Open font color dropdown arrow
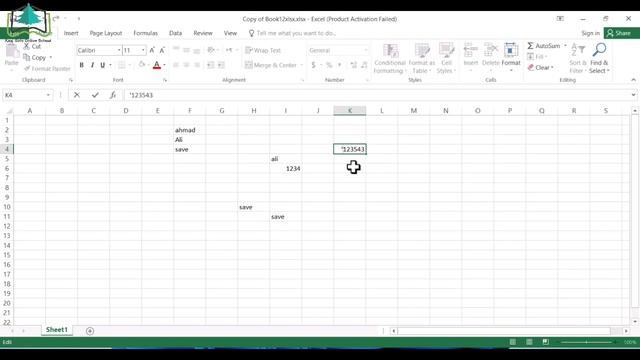 (164, 65)
